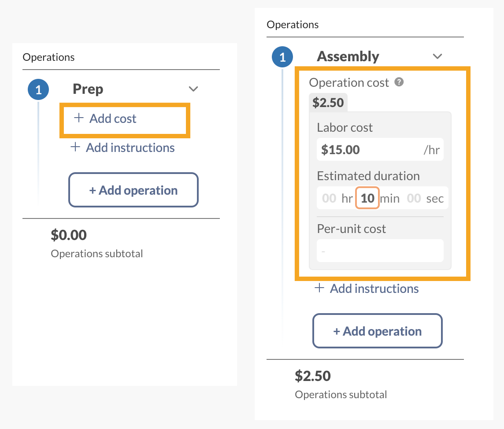Add cost to the Prep operation
The height and width of the screenshot is (429, 504).
click(x=113, y=118)
